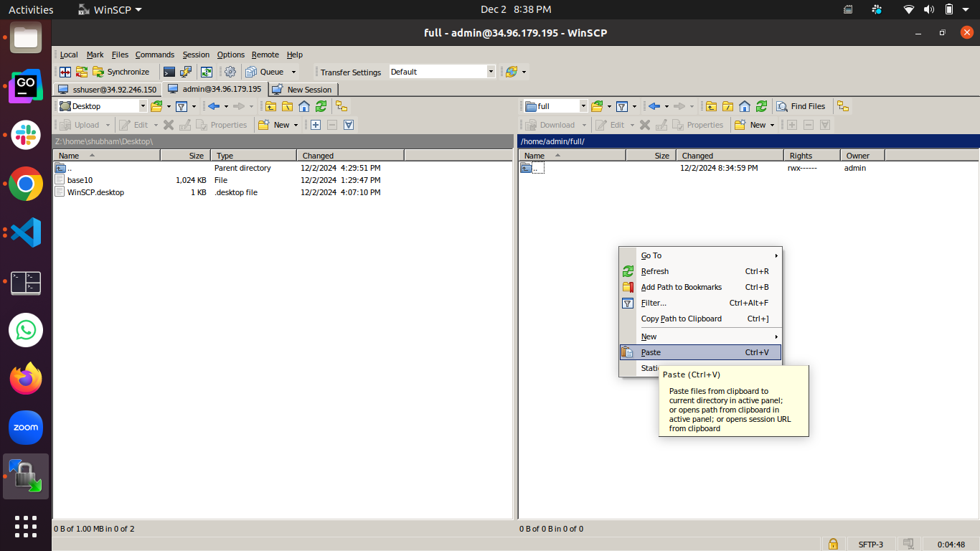980x551 pixels.
Task: Select the base10 file in local panel
Action: (x=80, y=180)
